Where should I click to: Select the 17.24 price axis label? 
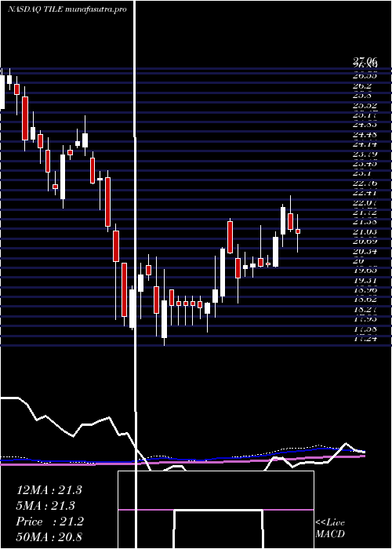[365, 338]
